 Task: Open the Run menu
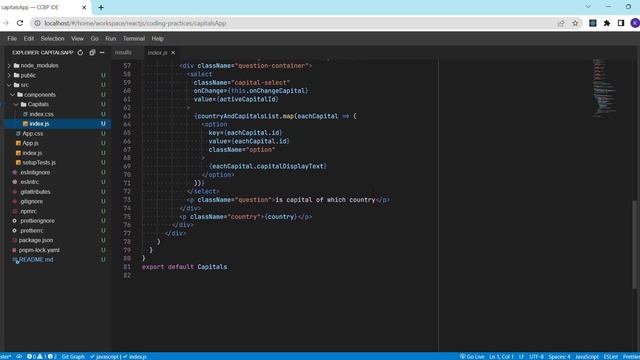(111, 38)
